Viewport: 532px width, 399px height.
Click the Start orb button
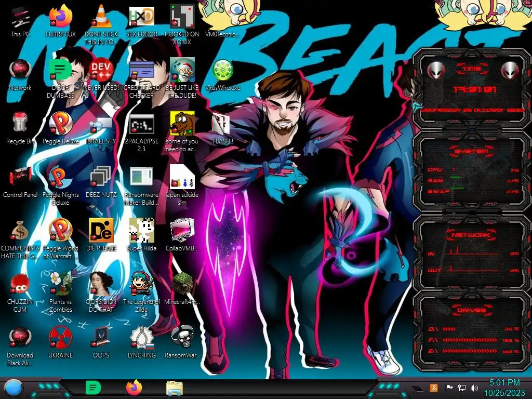click(x=13, y=388)
